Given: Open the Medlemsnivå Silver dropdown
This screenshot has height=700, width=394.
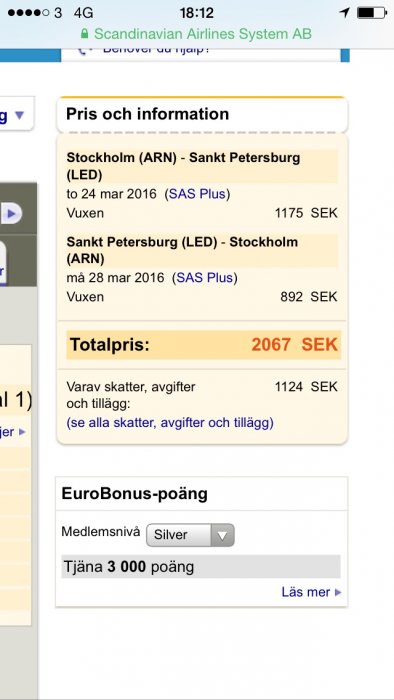Looking at the screenshot, I should click(190, 535).
